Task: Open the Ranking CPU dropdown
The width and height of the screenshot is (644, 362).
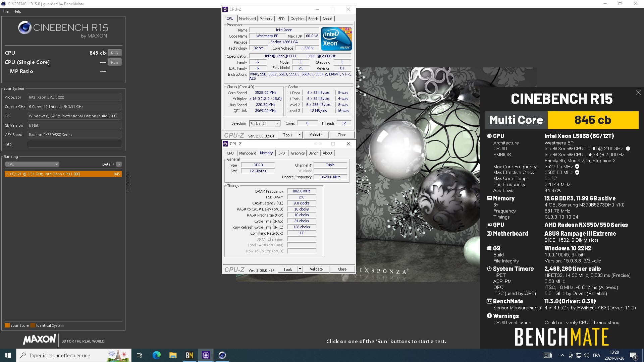Action: [32, 164]
